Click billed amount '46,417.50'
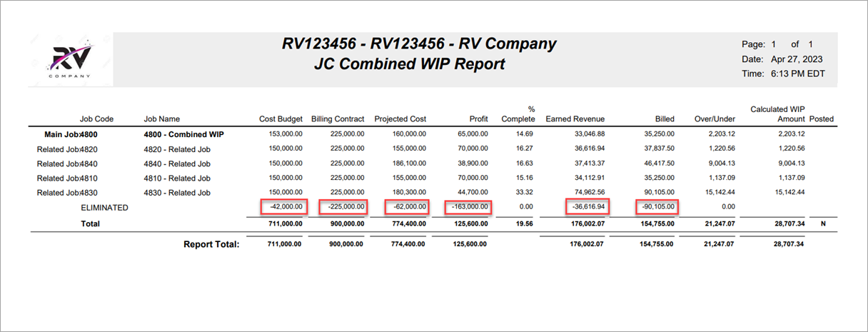This screenshot has width=868, height=332. 659,164
